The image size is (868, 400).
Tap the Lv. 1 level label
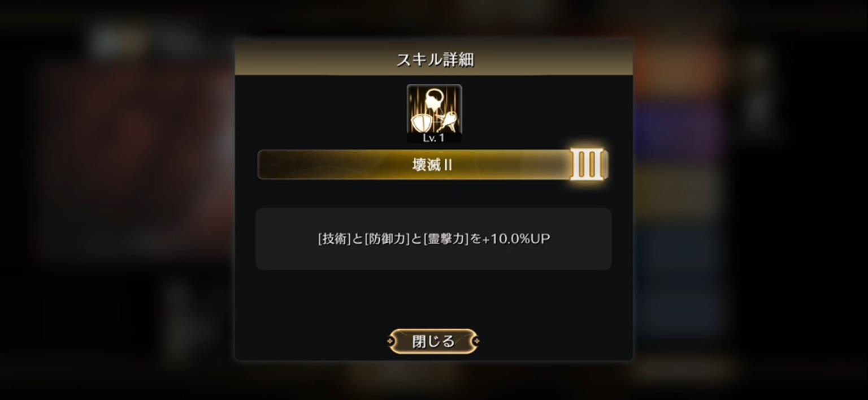click(434, 137)
